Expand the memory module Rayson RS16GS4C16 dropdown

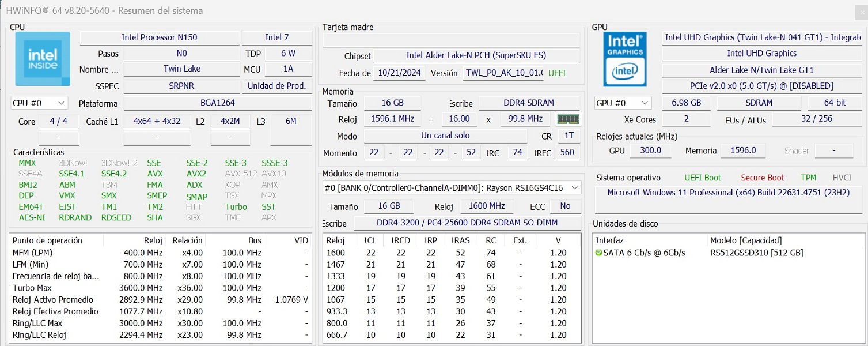(x=452, y=188)
